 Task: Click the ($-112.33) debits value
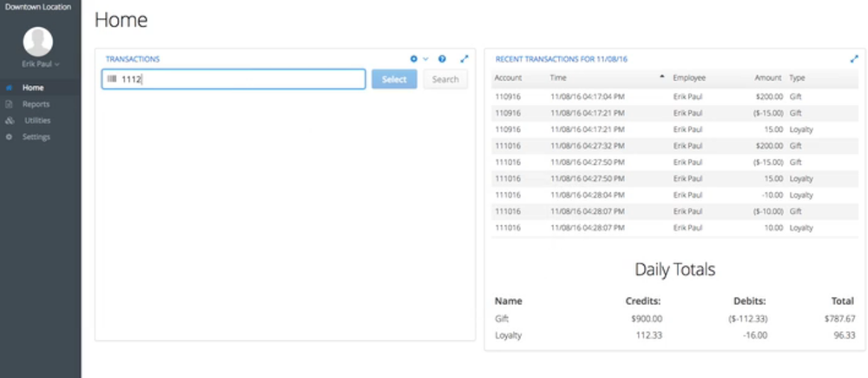747,319
